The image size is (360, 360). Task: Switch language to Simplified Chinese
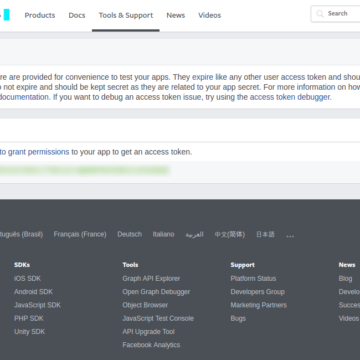point(230,234)
